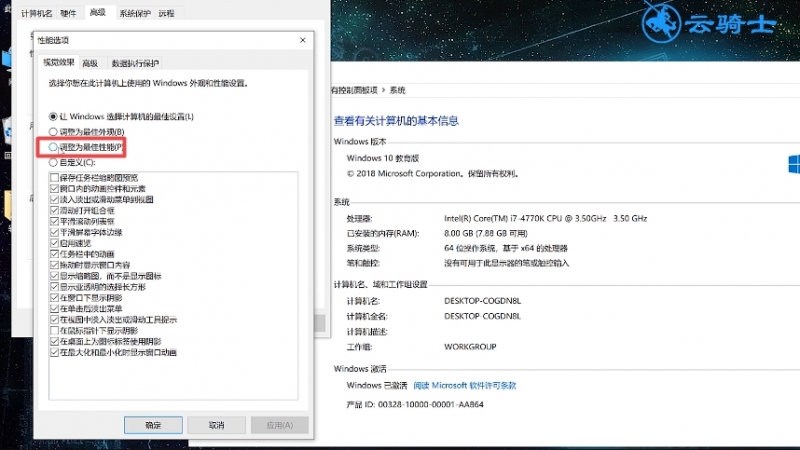Click heading 查看有关计算机的基本信息
The image size is (800, 450).
pyautogui.click(x=396, y=121)
